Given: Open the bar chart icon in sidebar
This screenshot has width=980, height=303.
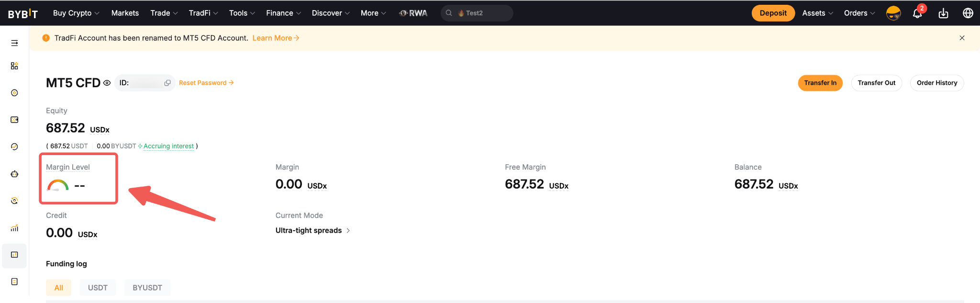Looking at the screenshot, I should tap(14, 228).
